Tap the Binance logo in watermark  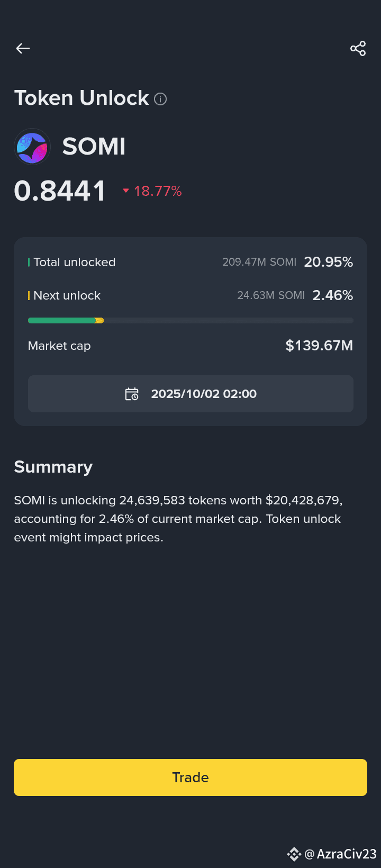[x=294, y=854]
